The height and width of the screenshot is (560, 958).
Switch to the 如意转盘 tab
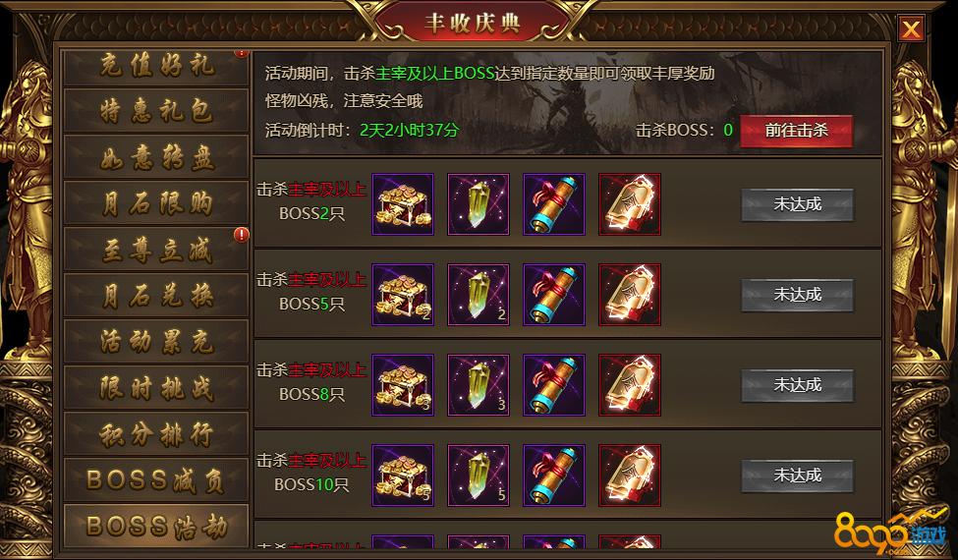tap(156, 157)
